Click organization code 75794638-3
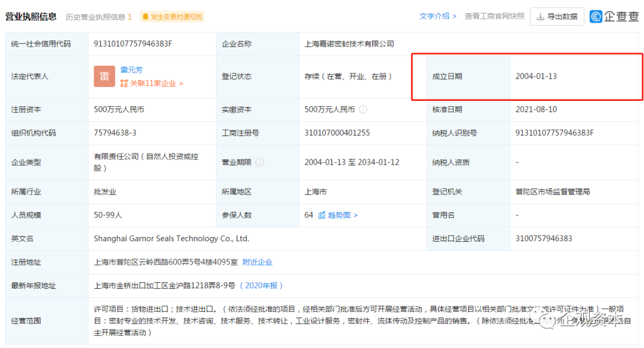 (115, 133)
